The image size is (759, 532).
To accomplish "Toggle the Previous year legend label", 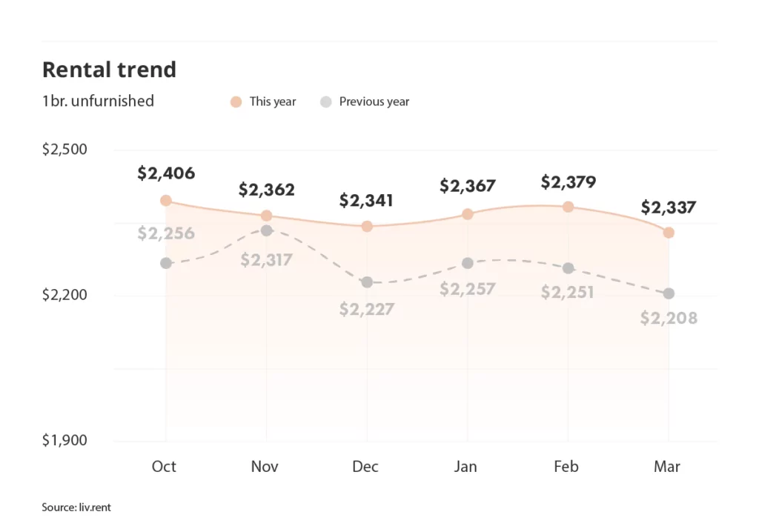I will click(x=374, y=102).
